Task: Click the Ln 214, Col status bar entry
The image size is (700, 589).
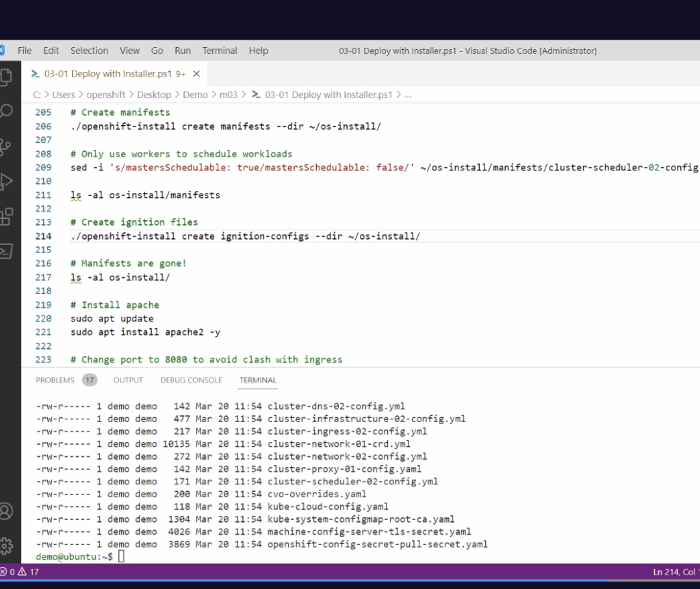Action: coord(676,572)
